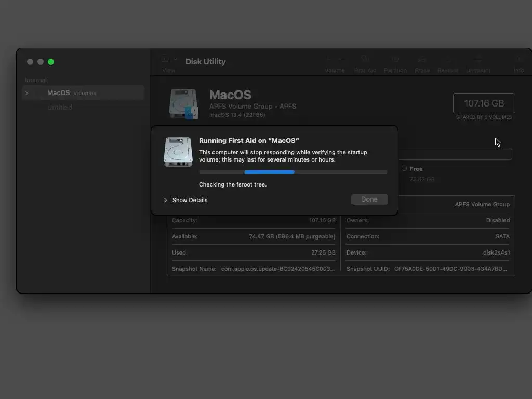Click the large MacOS drive icon in header

tap(183, 104)
